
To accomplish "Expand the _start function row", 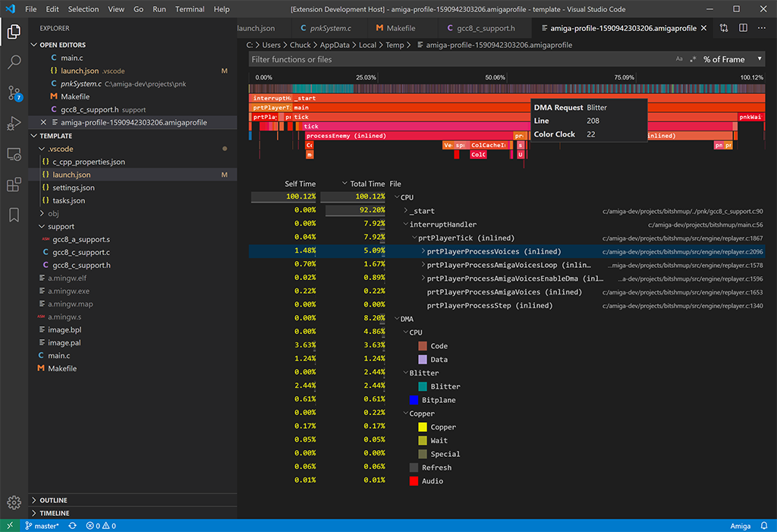I will 406,211.
